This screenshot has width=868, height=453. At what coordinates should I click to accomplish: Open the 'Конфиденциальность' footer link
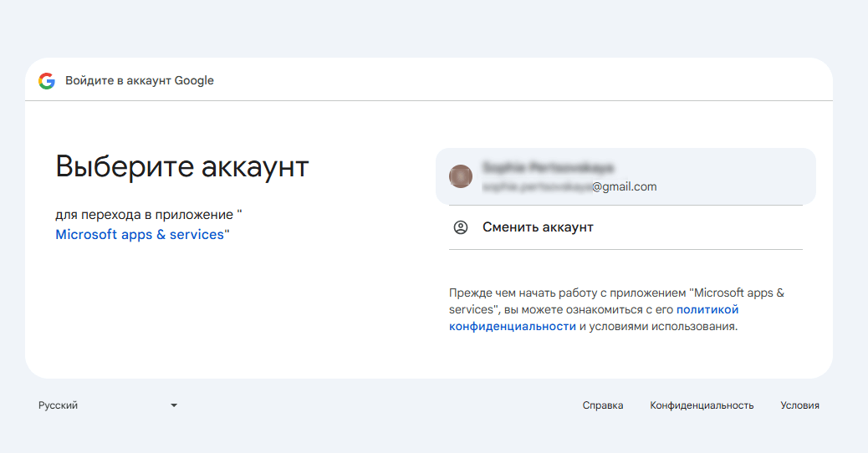(702, 405)
